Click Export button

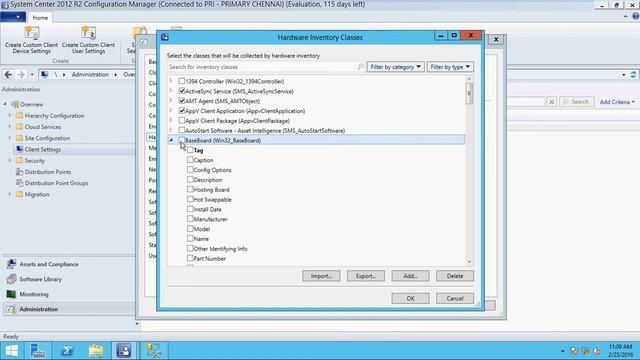(x=366, y=276)
